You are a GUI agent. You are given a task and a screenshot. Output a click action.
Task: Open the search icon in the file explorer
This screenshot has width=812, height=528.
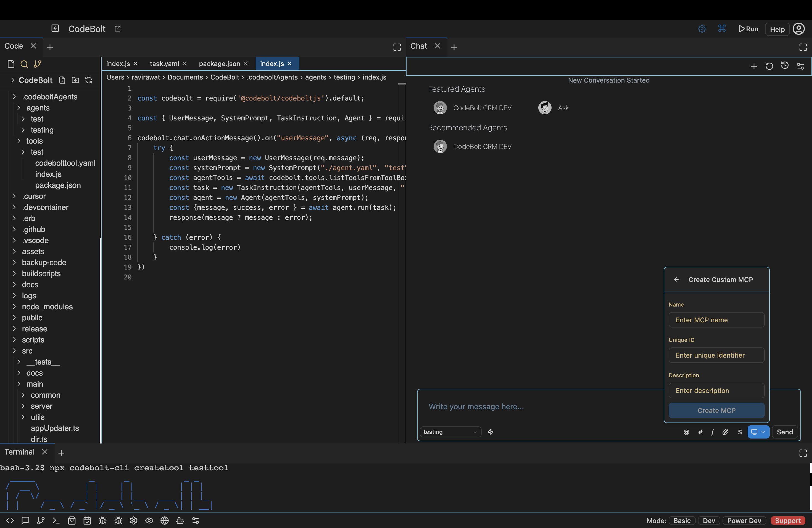tap(24, 64)
